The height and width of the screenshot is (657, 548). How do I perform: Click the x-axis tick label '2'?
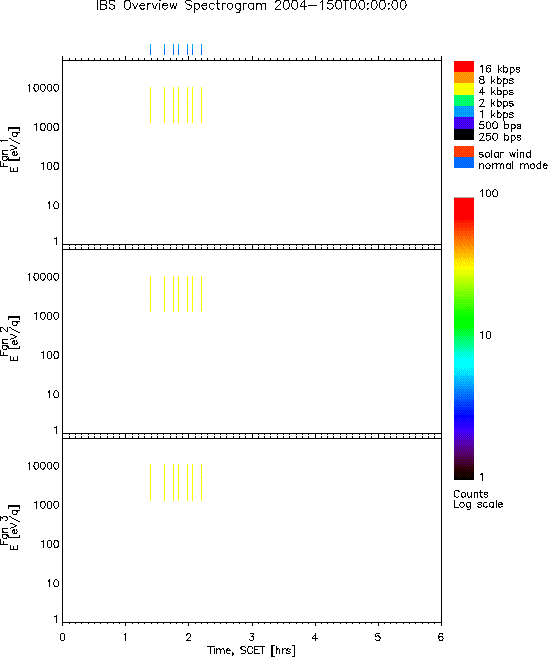click(189, 637)
